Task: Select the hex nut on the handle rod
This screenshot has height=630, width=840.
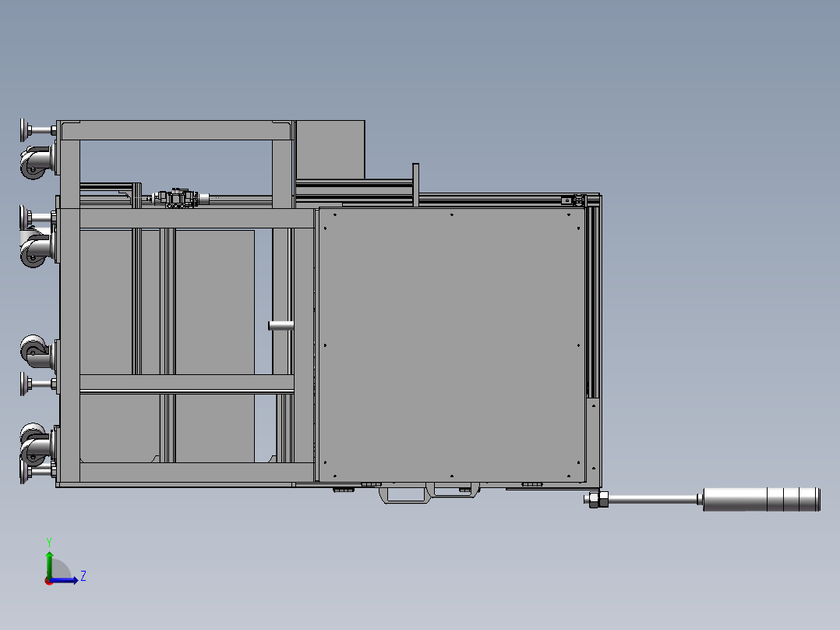Action: (598, 499)
